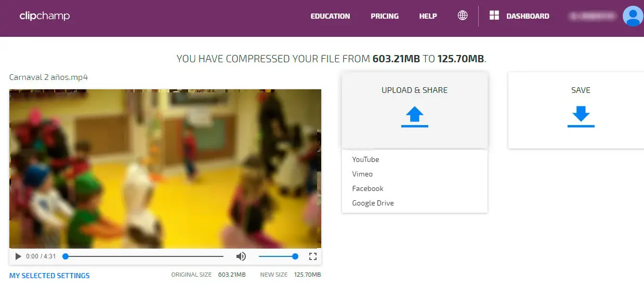This screenshot has width=644, height=300.
Task: Play the Carnaval video
Action: click(18, 256)
